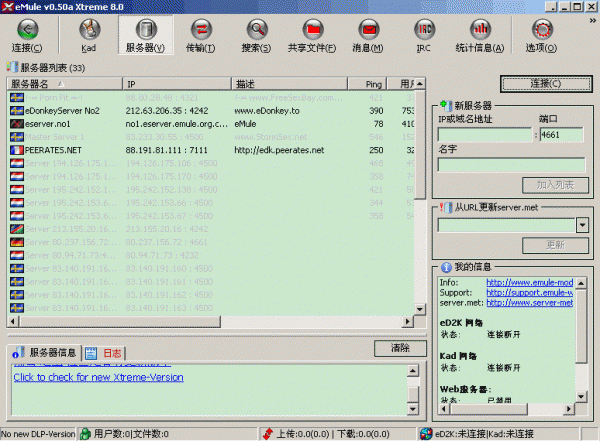Open the Kad toolbar icon

point(90,29)
